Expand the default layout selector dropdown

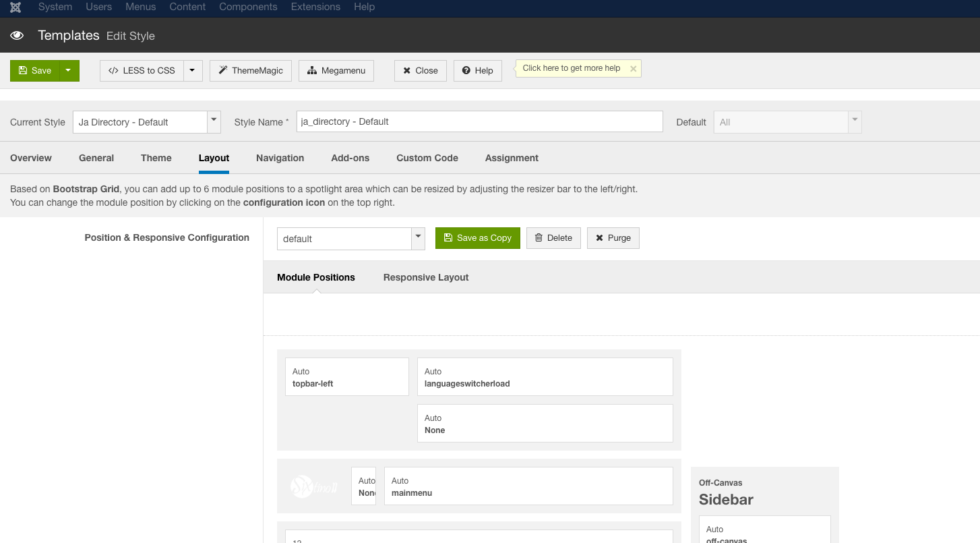click(x=418, y=238)
